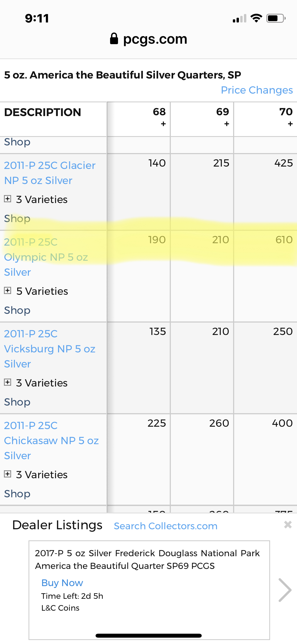297x644 pixels.
Task: Expand grade 68 plus column
Action: tap(163, 124)
